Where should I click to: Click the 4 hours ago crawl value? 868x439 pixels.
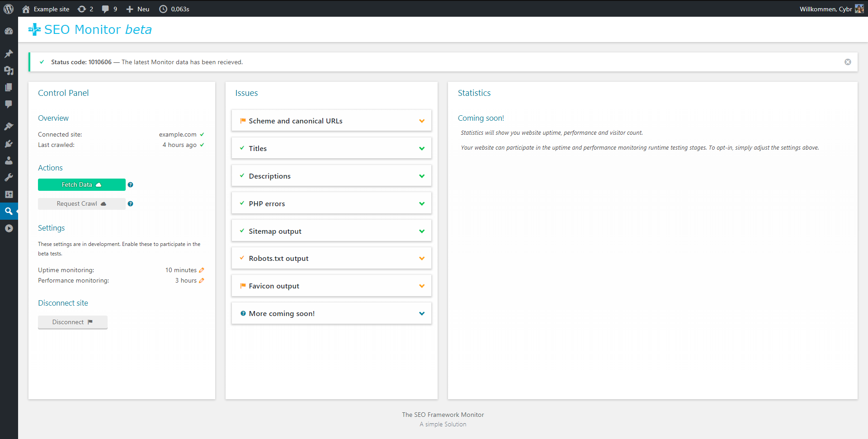coord(179,145)
